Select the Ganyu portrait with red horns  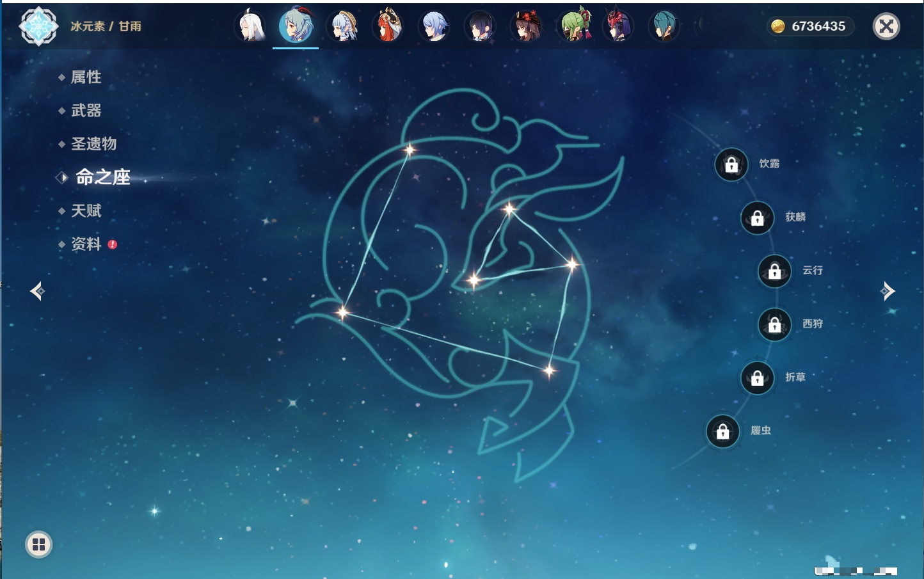296,26
